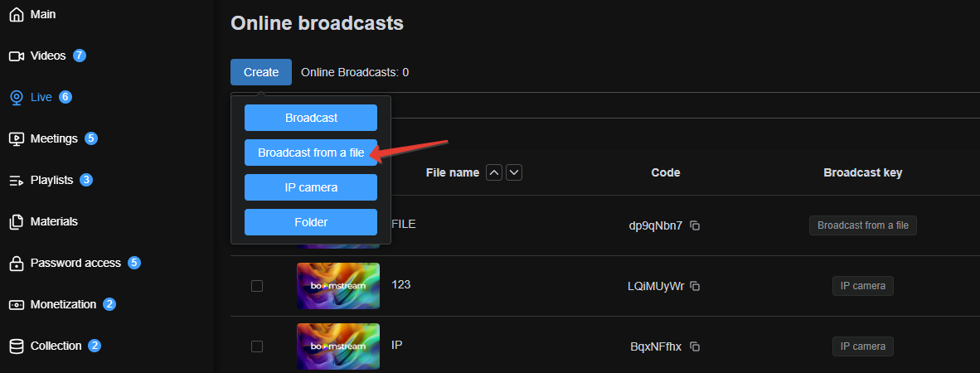Click the Materials documents icon
This screenshot has width=980, height=373.
[x=17, y=222]
